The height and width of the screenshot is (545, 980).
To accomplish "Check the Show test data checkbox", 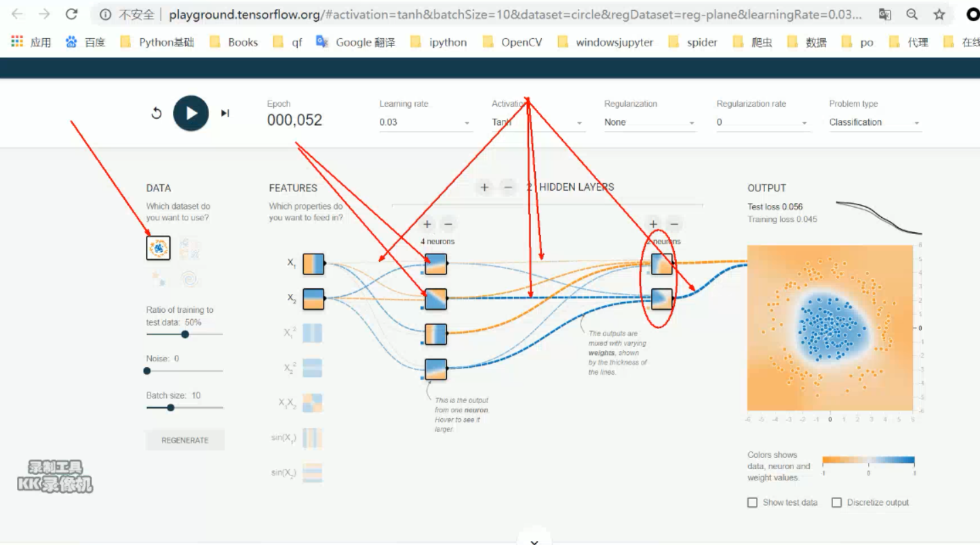I will pyautogui.click(x=752, y=503).
